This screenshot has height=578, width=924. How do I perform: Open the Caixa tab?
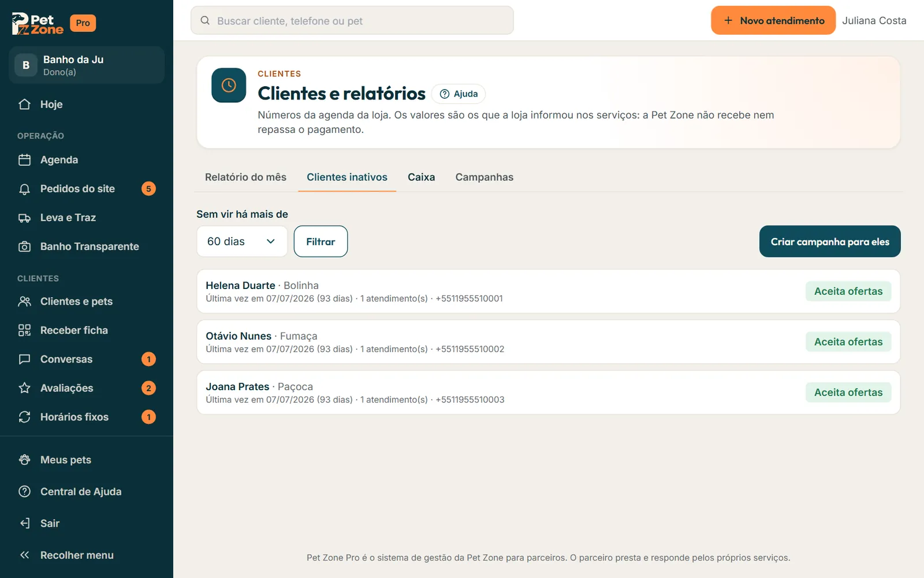click(422, 177)
